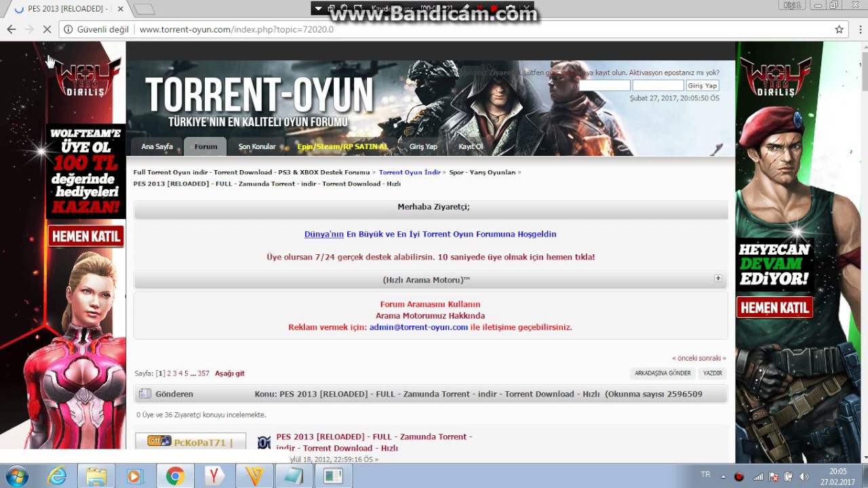Screen dimensions: 868x488
Task: Open the PES 2013 post title link
Action: [x=374, y=442]
